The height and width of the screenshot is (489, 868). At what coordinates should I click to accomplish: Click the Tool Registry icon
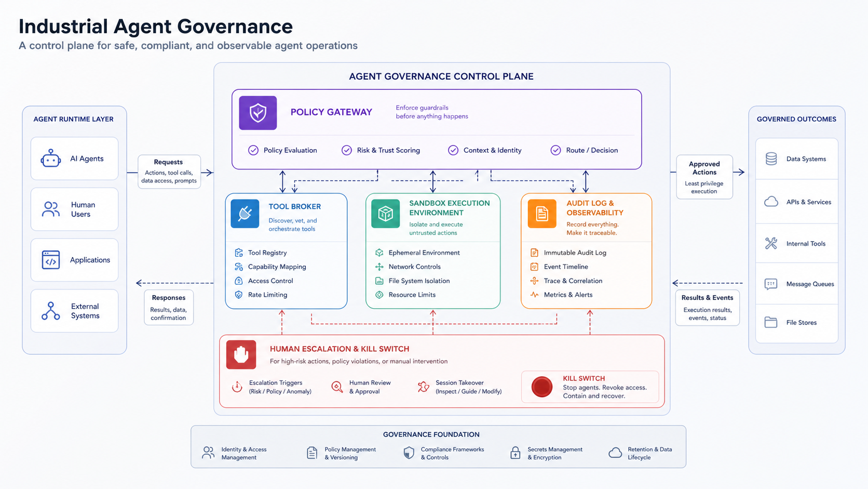click(239, 253)
